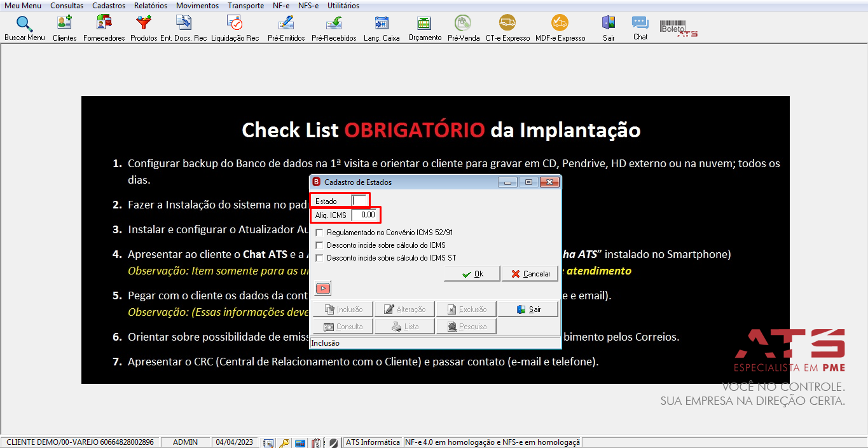Open Pré-Emitidos toolbar icon
Image resolution: width=868 pixels, height=448 pixels.
click(x=286, y=29)
